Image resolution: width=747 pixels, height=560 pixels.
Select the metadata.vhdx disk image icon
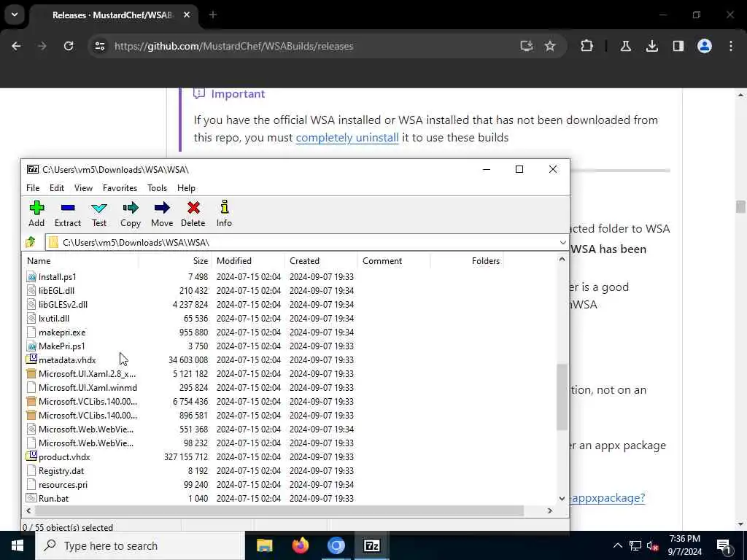(31, 359)
